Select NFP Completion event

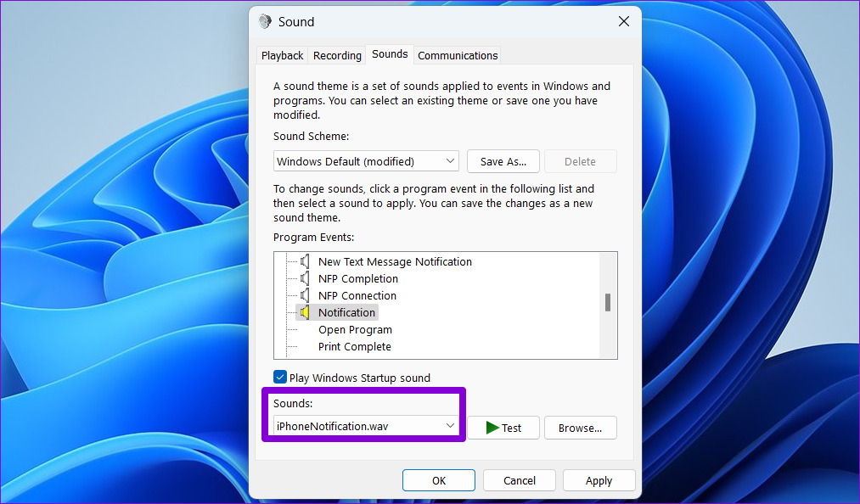point(358,278)
